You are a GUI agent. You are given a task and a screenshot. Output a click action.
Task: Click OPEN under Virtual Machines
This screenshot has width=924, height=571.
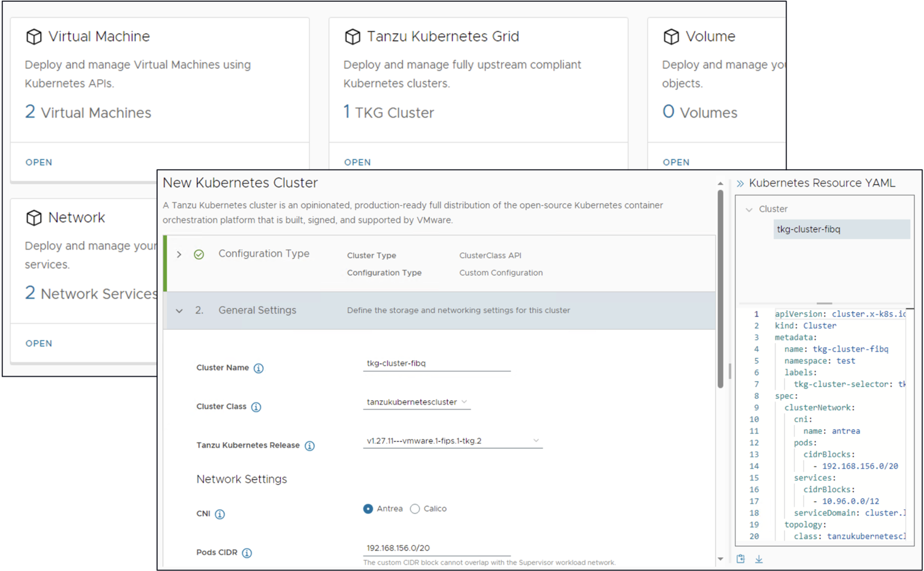coord(38,162)
